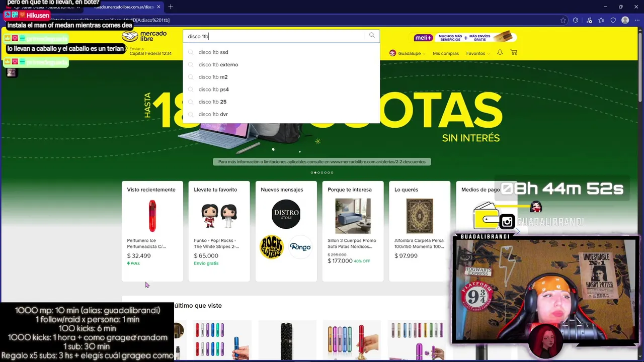The height and width of the screenshot is (362, 644).
Task: Click 'Porque te interesa' card heading
Action: pyautogui.click(x=350, y=190)
